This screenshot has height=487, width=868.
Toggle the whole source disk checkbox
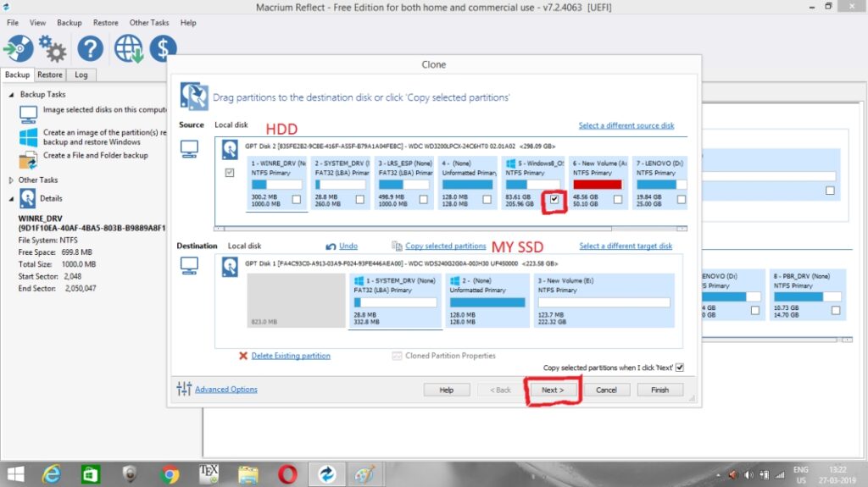pos(230,173)
